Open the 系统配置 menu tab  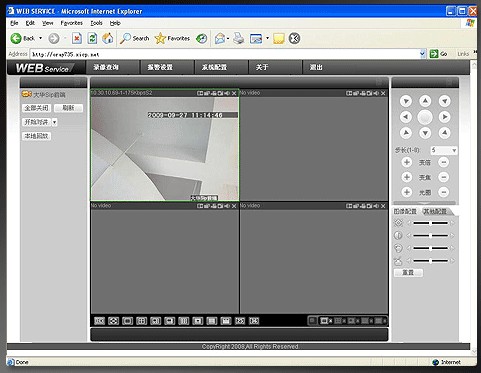[214, 67]
